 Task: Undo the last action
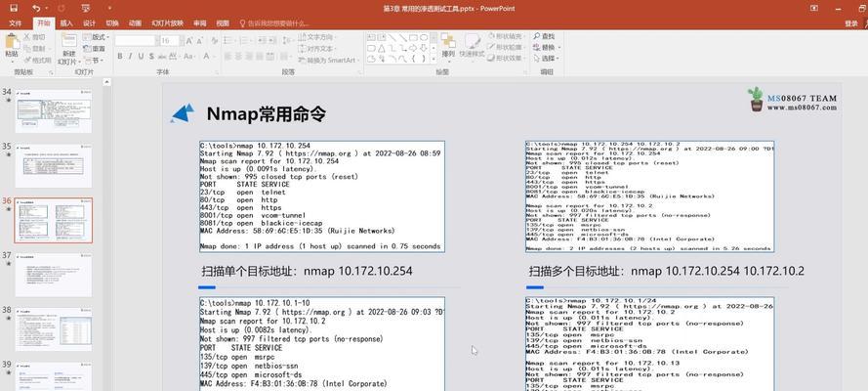36,8
